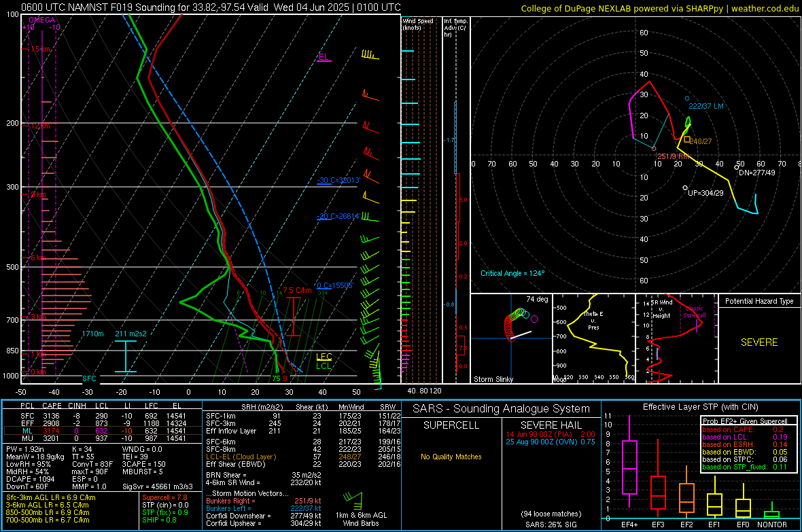
Task: Select the highlighted ML parcel row
Action: click(x=103, y=431)
